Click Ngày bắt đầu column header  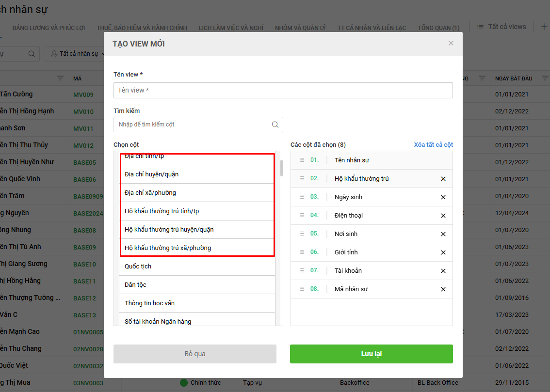[x=514, y=78]
